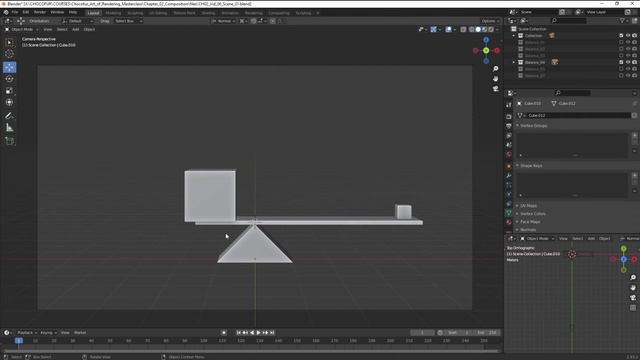Select the Scale tool
This screenshot has height=360, width=640.
point(9,91)
